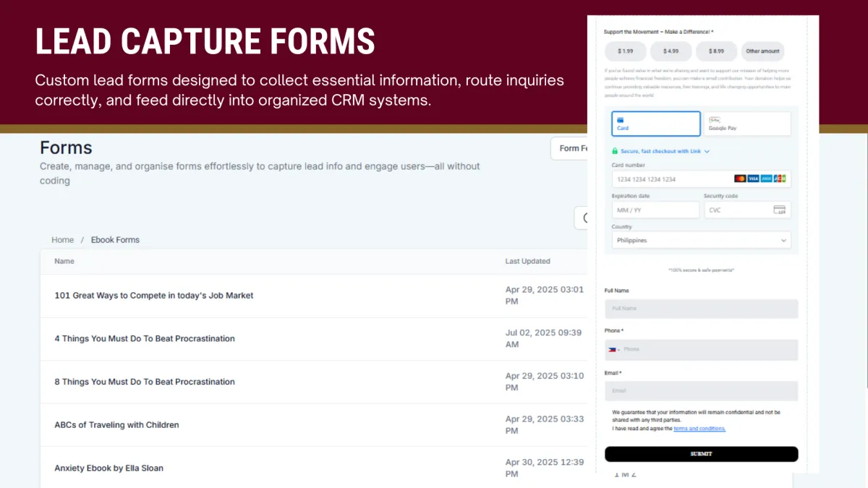
Task: Click the green lock secure checkout icon
Action: [x=615, y=151]
